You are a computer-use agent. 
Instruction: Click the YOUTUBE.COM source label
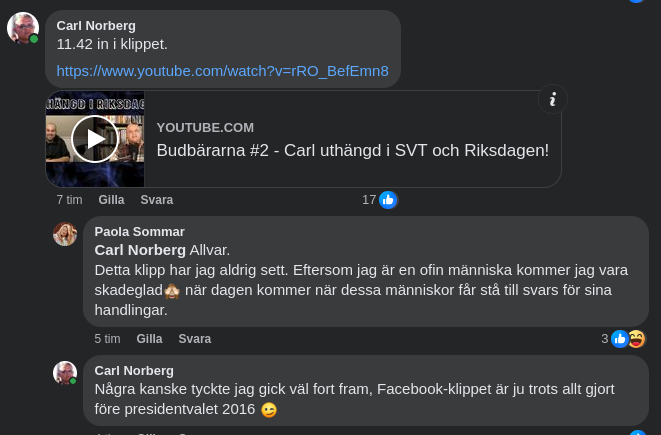point(205,127)
